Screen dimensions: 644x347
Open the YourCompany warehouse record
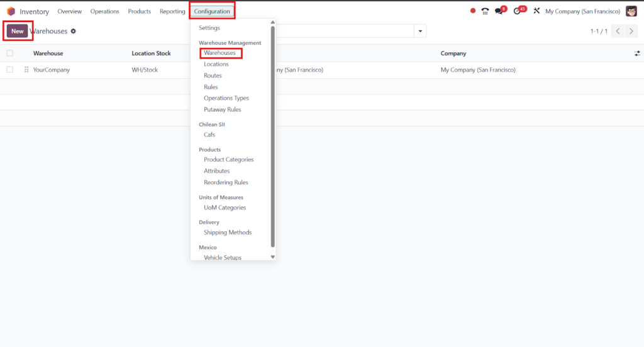(52, 70)
